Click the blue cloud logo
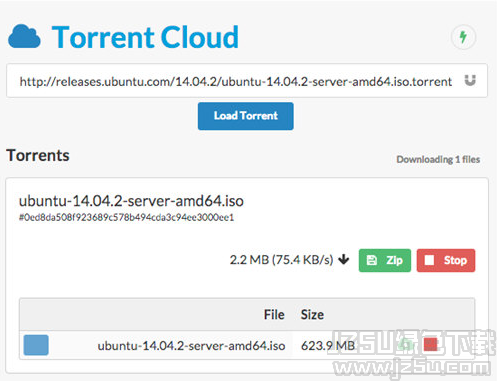The image size is (497, 381). (x=24, y=36)
